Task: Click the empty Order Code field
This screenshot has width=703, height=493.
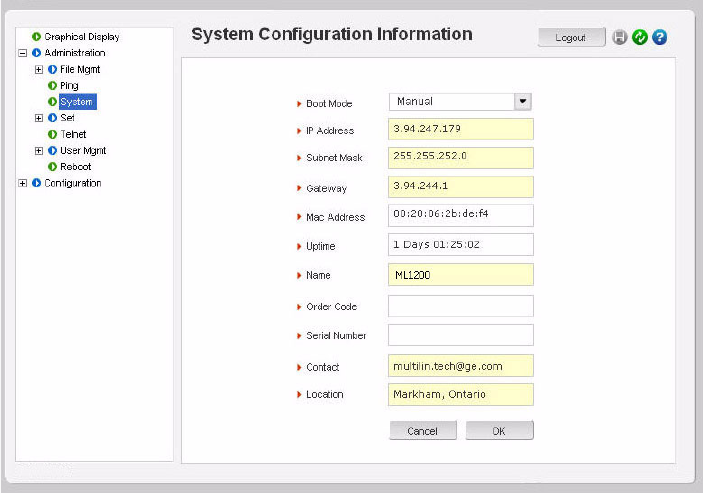Action: (x=461, y=306)
